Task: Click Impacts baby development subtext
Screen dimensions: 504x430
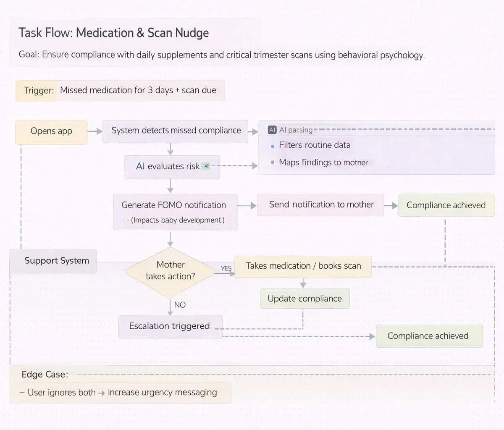Action: tap(178, 220)
